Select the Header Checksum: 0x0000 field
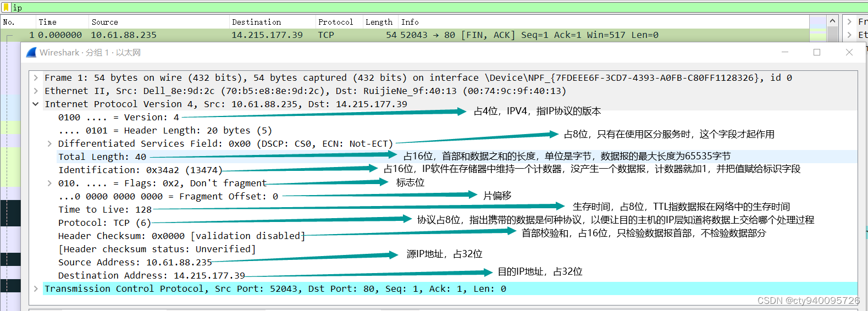The width and height of the screenshot is (868, 311). click(181, 236)
